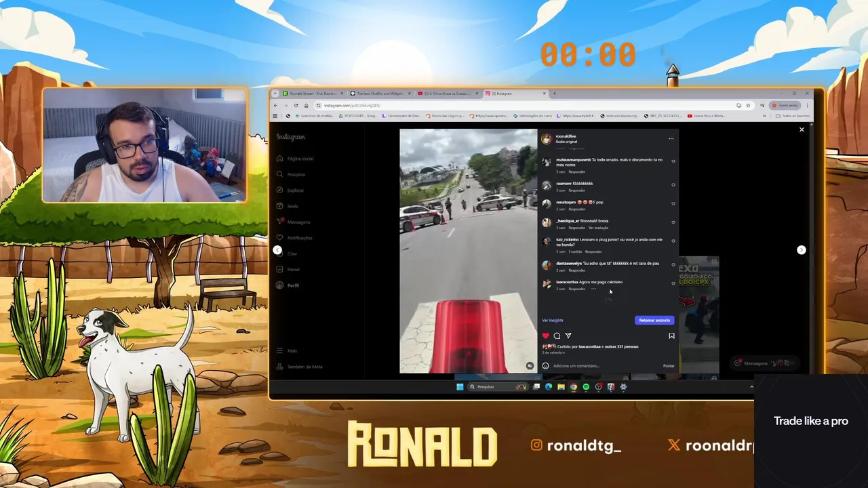Image resolution: width=868 pixels, height=488 pixels.
Task: Switch to The best ChatBot and Widgets tab
Action: (380, 94)
